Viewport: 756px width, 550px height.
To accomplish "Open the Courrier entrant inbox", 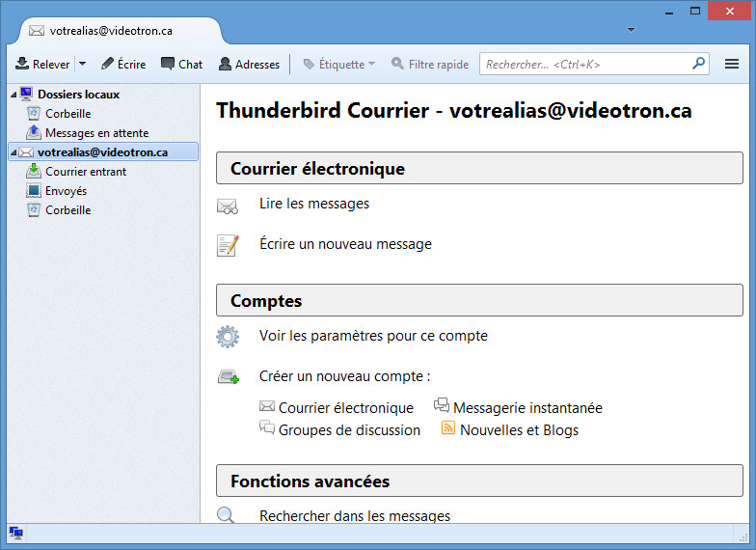I will pyautogui.click(x=86, y=172).
